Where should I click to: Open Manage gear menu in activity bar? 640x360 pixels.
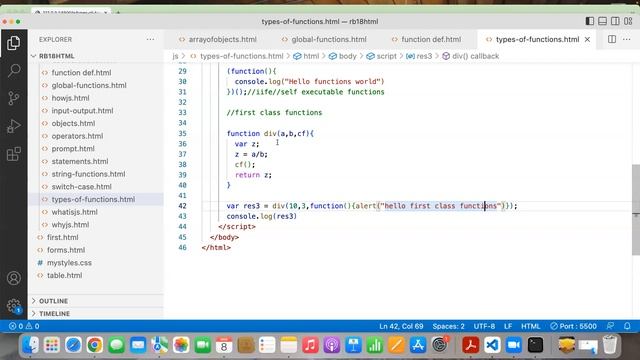pos(13,306)
